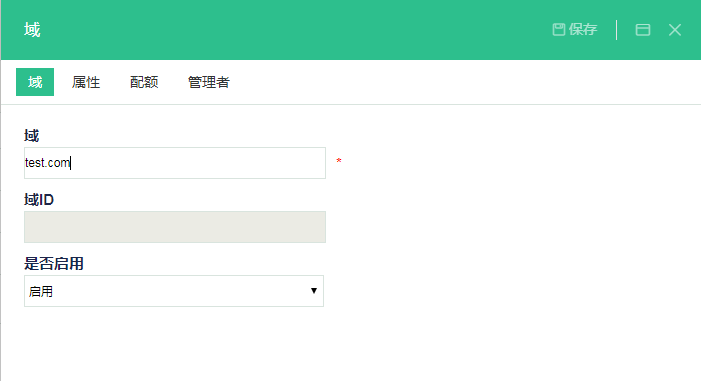Select the active 域 tab
This screenshot has height=381, width=701.
(x=35, y=82)
